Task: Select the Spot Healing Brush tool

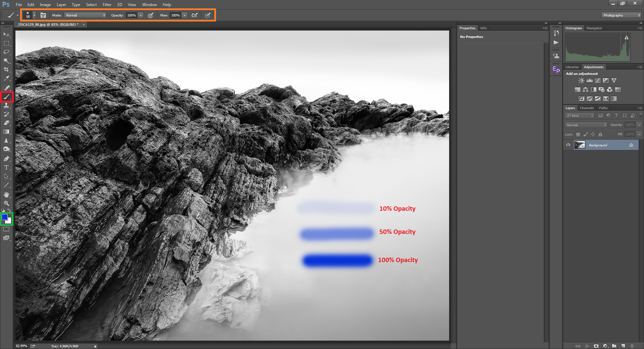Action: 6,88
